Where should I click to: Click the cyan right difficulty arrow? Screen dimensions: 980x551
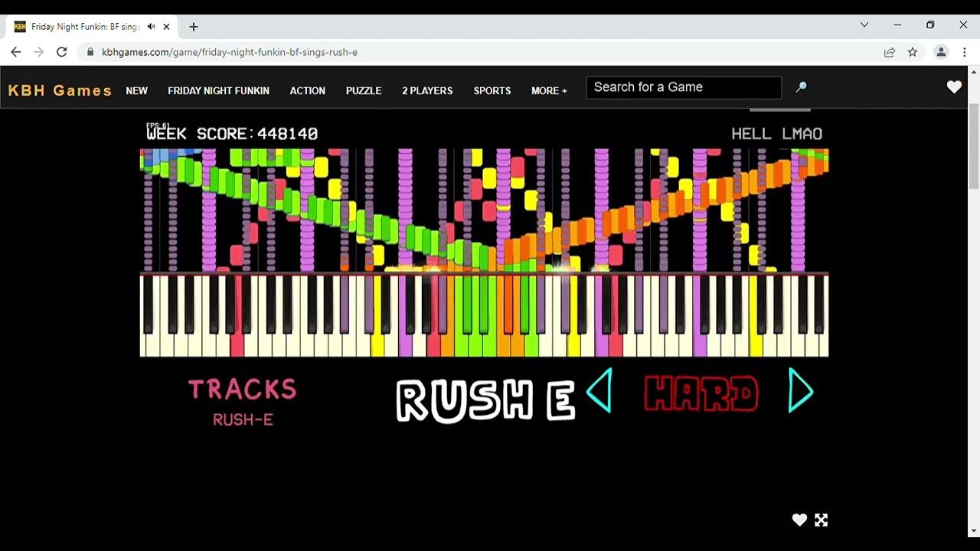pyautogui.click(x=800, y=390)
